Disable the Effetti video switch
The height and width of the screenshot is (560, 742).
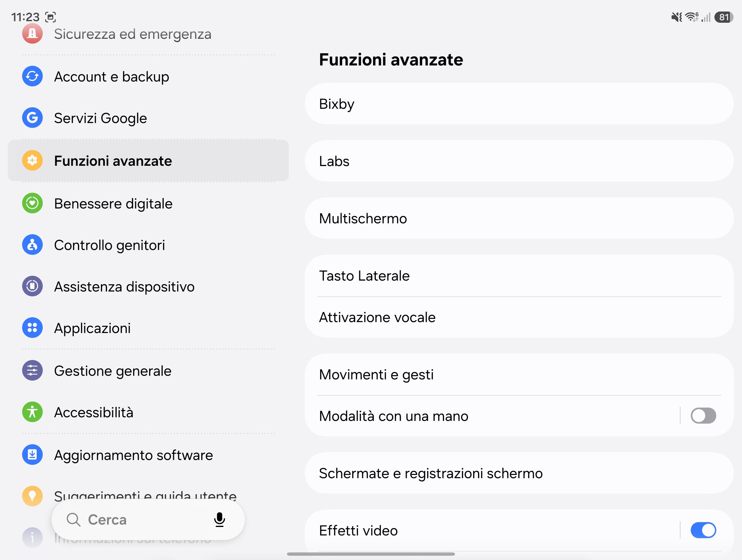coord(703,531)
